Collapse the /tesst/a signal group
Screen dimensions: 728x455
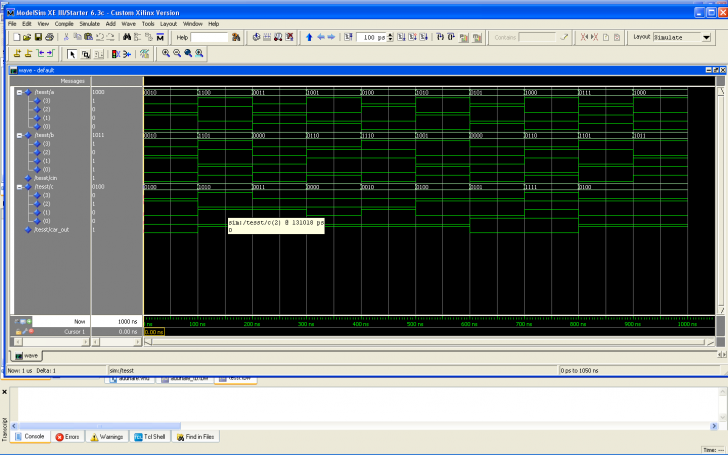tap(19, 92)
